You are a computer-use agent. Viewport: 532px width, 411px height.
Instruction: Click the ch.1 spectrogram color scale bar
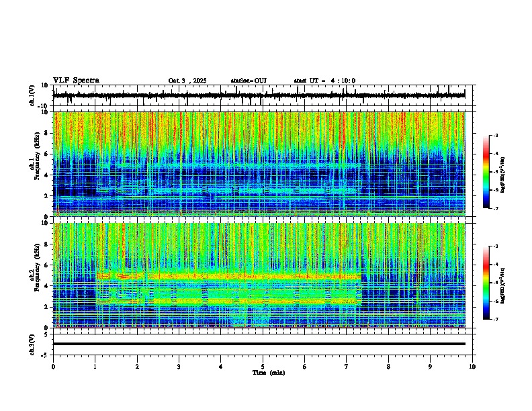(x=486, y=172)
